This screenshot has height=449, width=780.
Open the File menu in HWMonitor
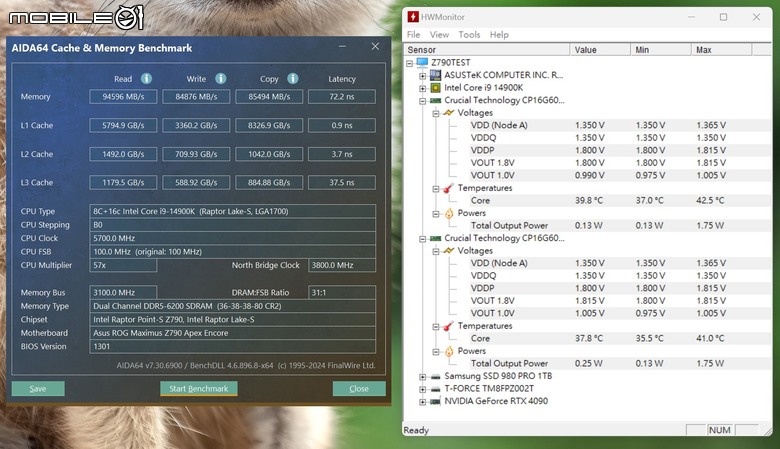tap(413, 34)
